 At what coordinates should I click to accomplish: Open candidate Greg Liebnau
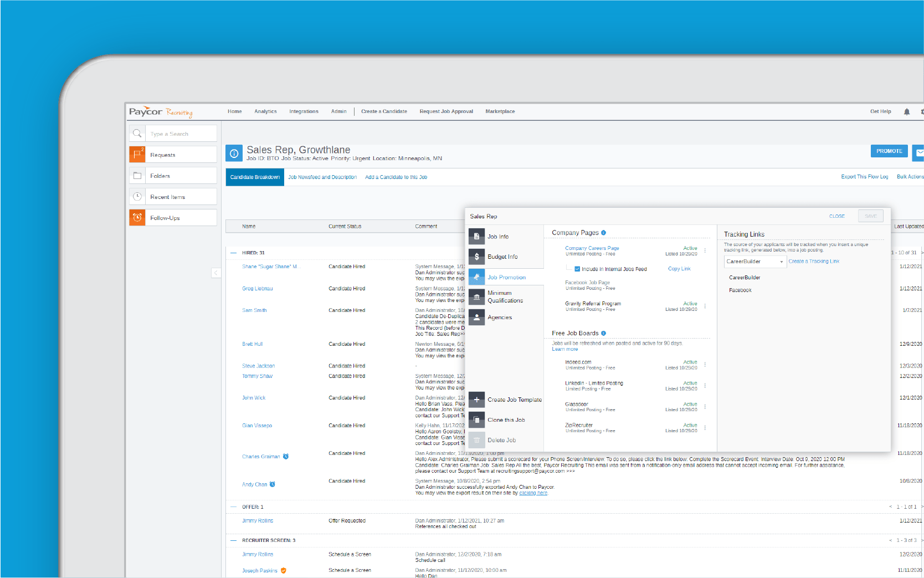point(257,289)
